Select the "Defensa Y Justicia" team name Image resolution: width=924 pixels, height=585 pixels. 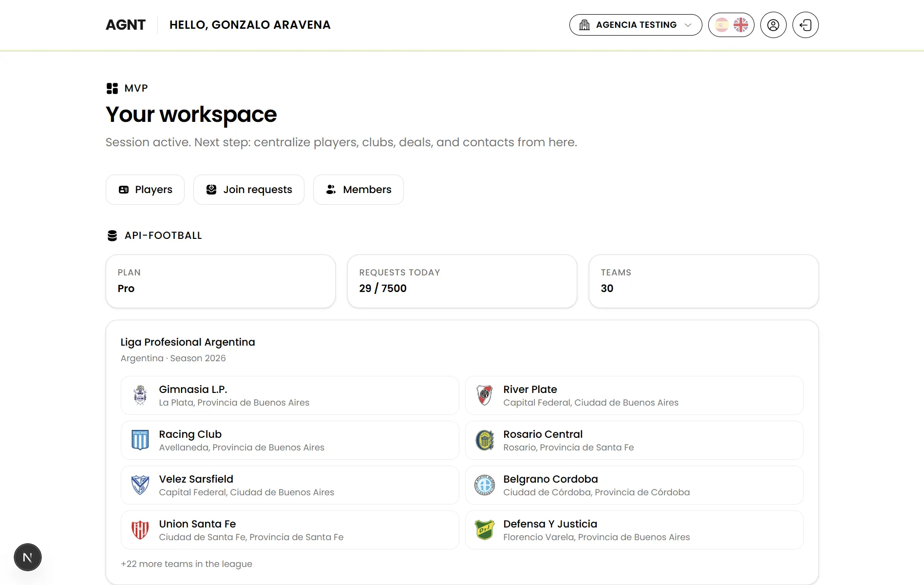550,524
